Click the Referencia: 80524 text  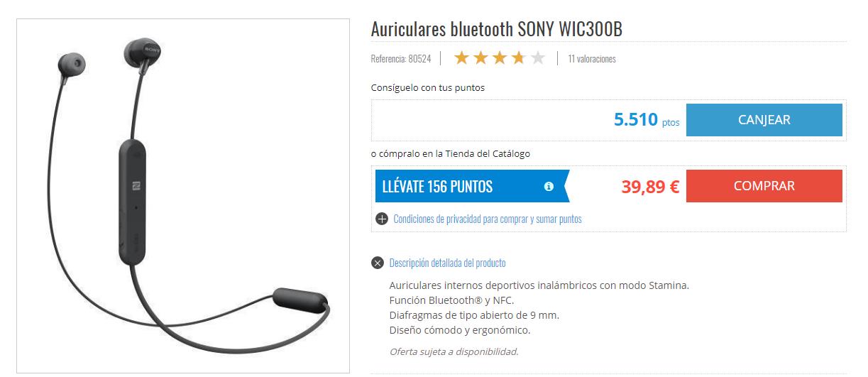(x=401, y=59)
